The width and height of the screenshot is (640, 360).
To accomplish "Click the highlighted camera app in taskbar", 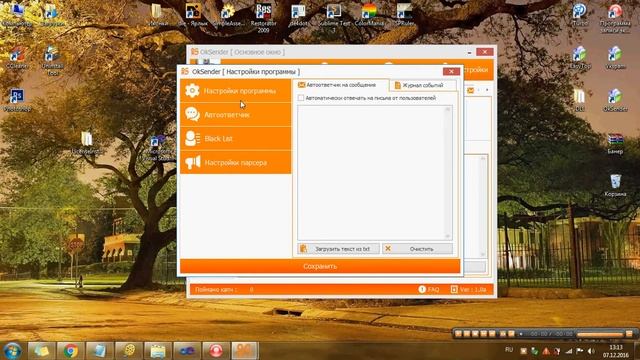I will pos(245,351).
